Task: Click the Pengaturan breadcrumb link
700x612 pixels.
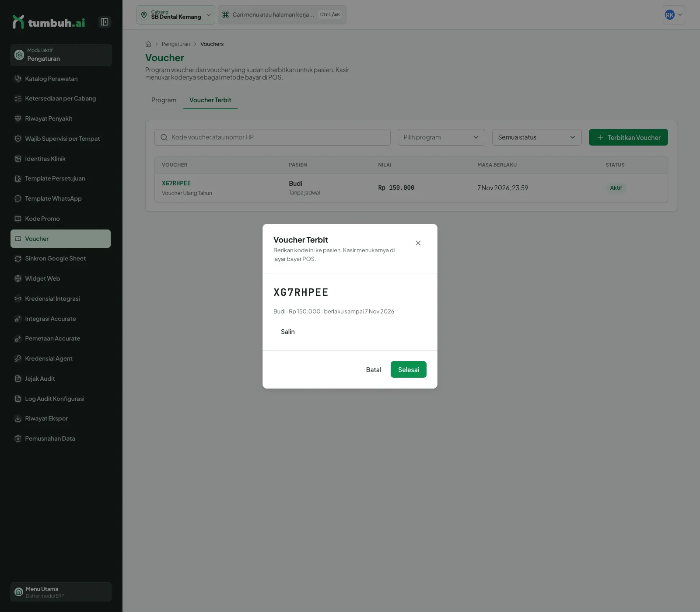Action: click(176, 44)
